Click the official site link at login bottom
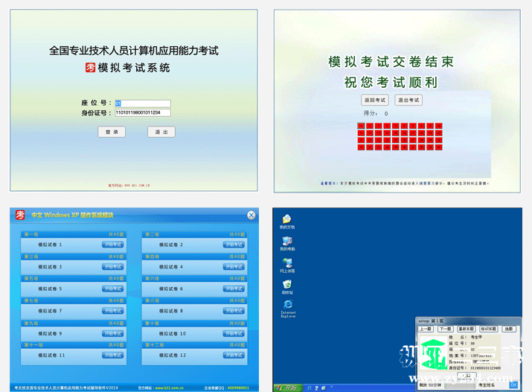Viewport: 532px width, 392px height. click(129, 185)
